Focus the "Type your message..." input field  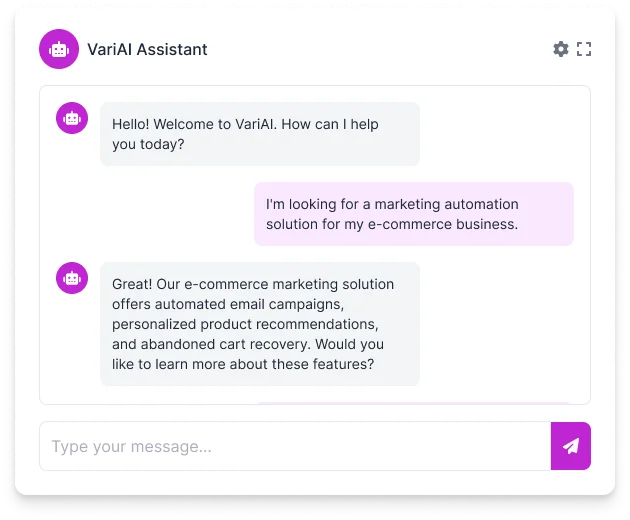point(295,446)
